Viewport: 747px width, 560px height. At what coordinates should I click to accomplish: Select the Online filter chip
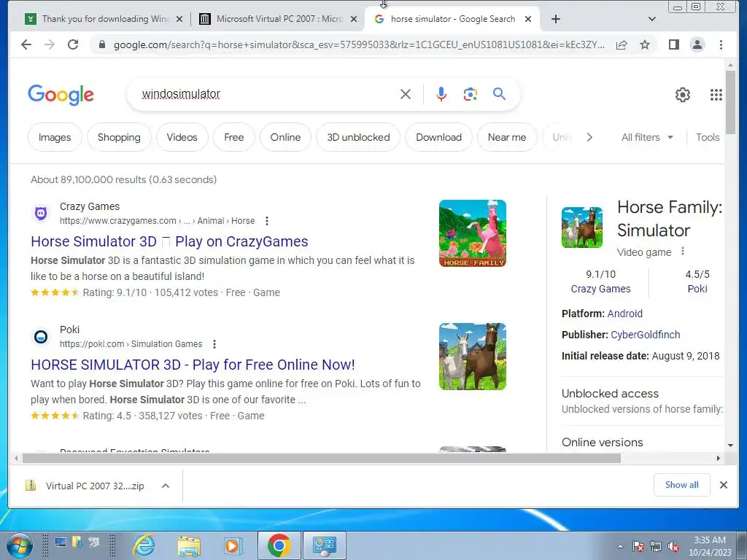pyautogui.click(x=285, y=137)
